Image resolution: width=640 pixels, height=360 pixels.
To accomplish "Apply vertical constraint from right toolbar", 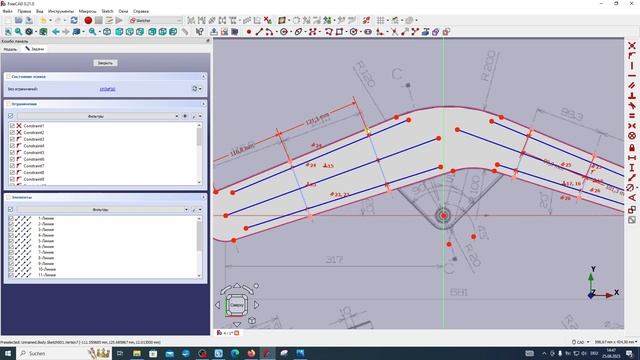I will [x=632, y=66].
